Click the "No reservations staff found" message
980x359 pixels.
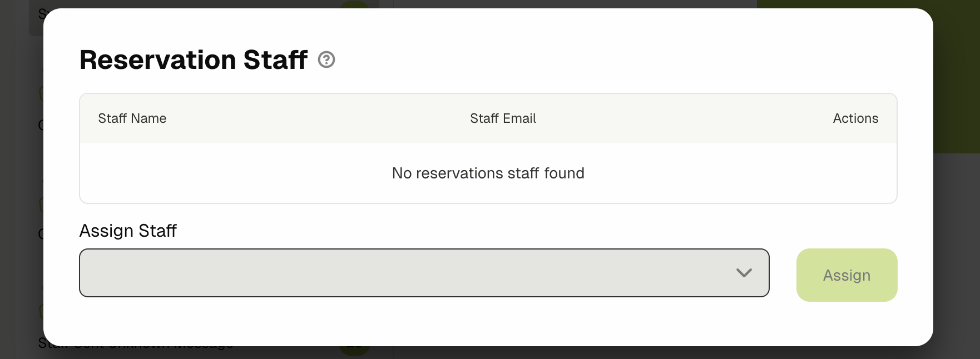[488, 173]
